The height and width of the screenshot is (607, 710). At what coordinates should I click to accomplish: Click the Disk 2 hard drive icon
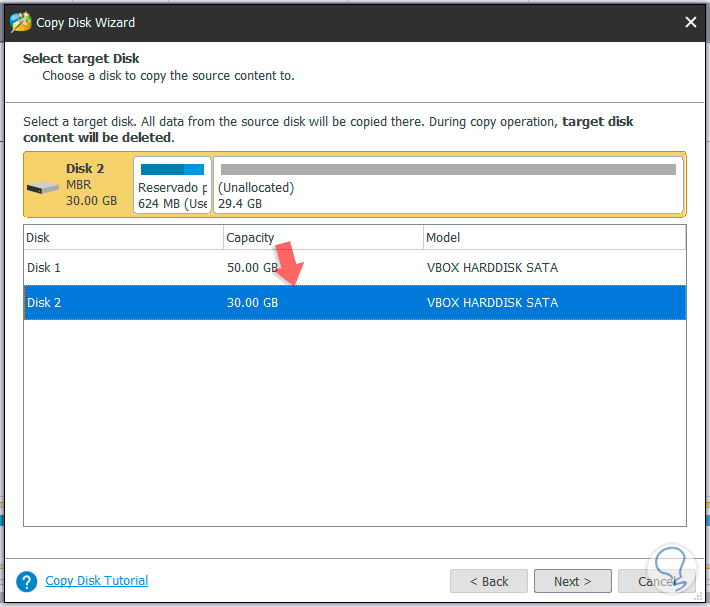click(x=44, y=187)
